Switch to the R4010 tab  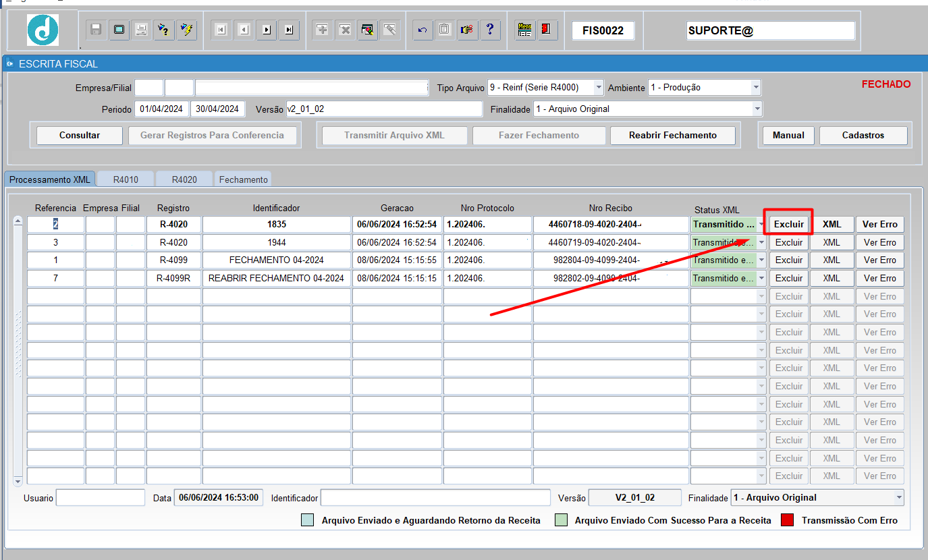click(x=126, y=179)
